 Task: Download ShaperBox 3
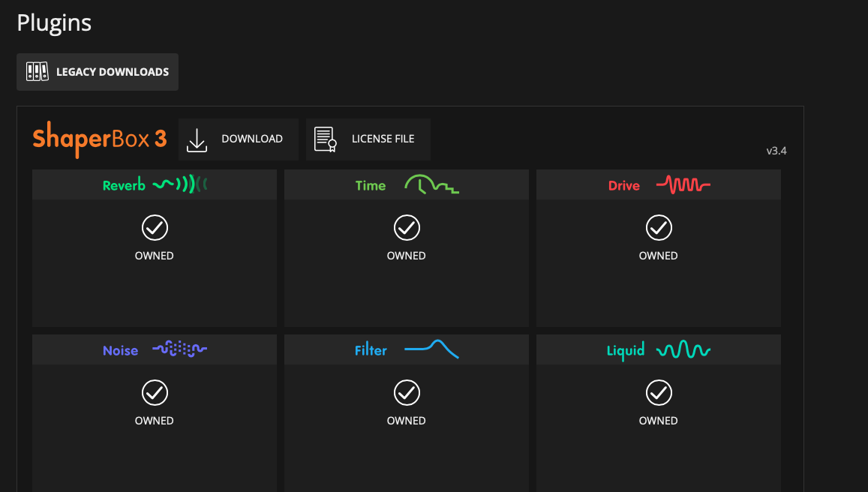point(239,139)
